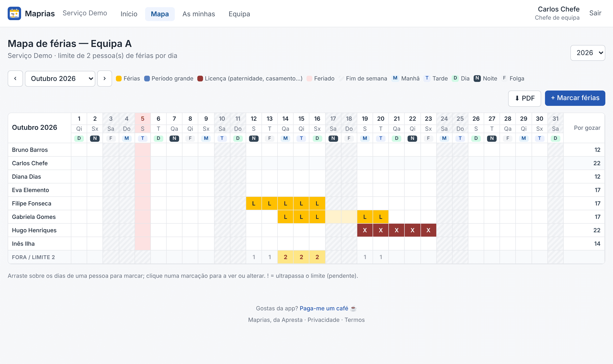Open the Outubro 2026 month dropdown
613x364 pixels.
60,79
